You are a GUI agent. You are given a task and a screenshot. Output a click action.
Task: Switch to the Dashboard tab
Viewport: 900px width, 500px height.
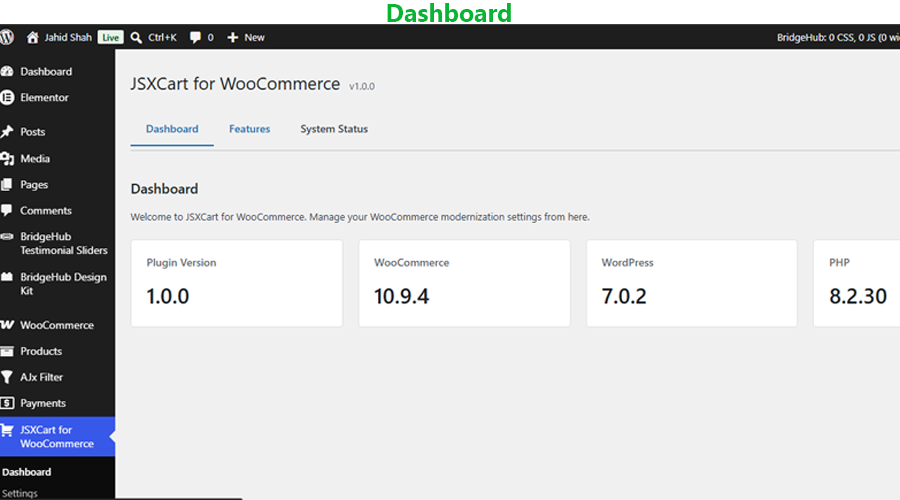(x=172, y=129)
